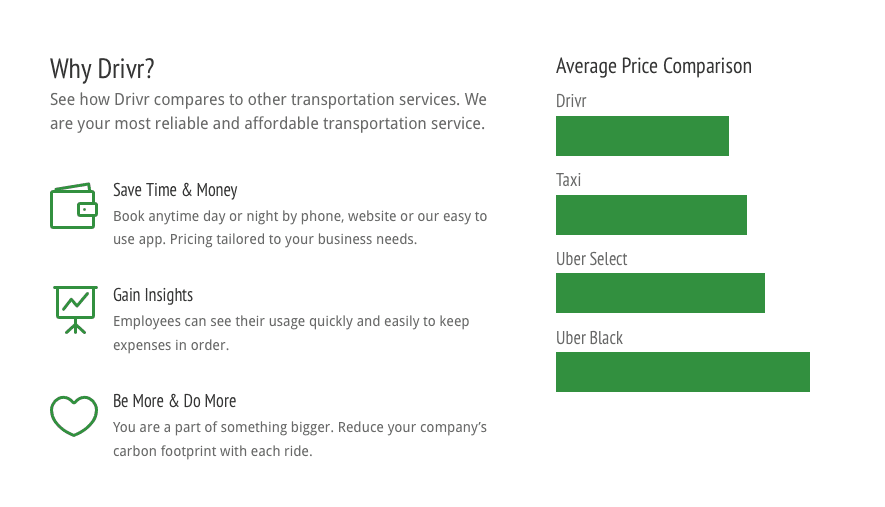Screen dimensions: 885x507
Task: Click the heart outline icon
Action: coord(74,416)
